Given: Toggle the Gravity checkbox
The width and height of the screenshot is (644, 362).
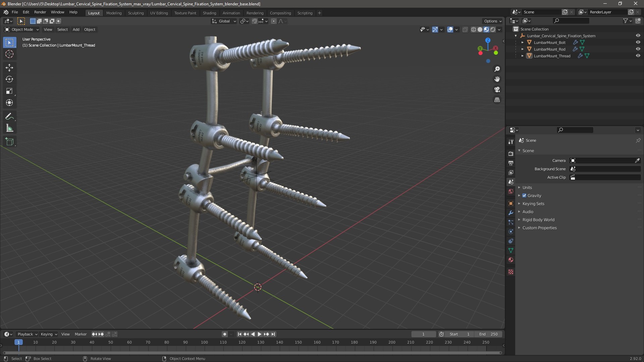Looking at the screenshot, I should (524, 196).
